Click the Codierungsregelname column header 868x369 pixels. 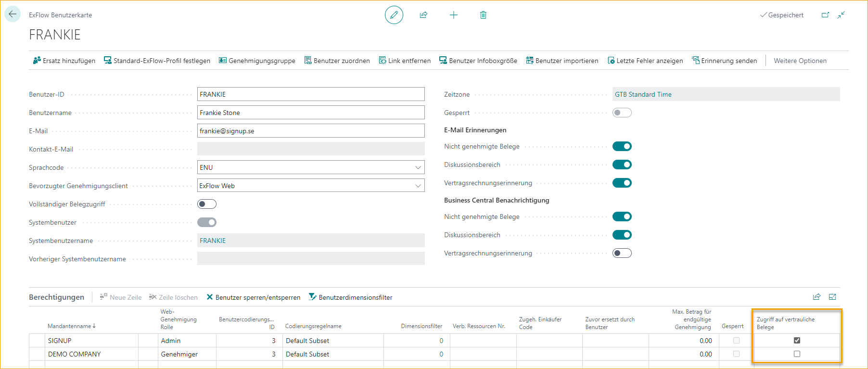pyautogui.click(x=313, y=326)
